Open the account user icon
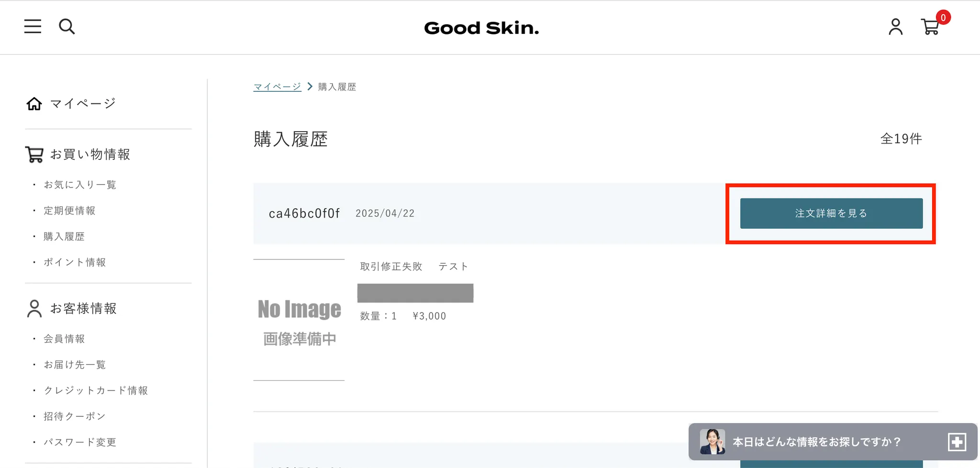The image size is (980, 468). click(895, 27)
